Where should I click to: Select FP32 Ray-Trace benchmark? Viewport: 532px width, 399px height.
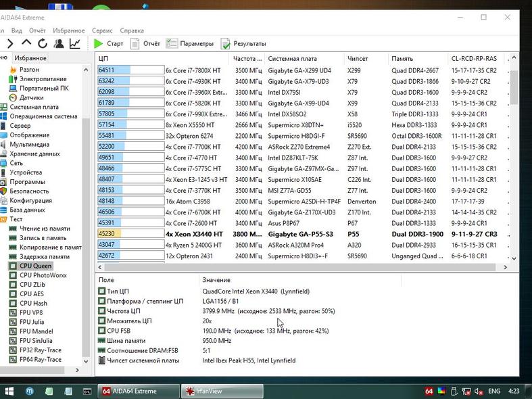coord(41,350)
